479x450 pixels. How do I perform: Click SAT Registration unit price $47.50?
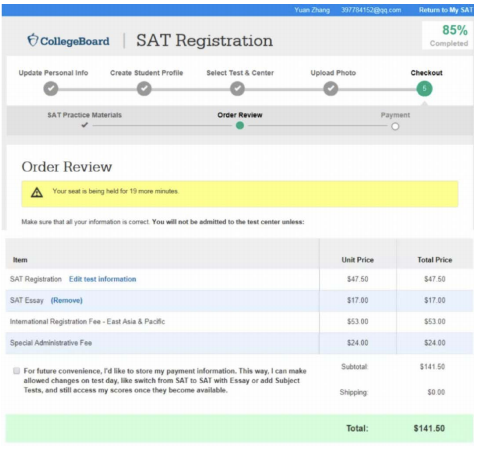click(x=358, y=279)
